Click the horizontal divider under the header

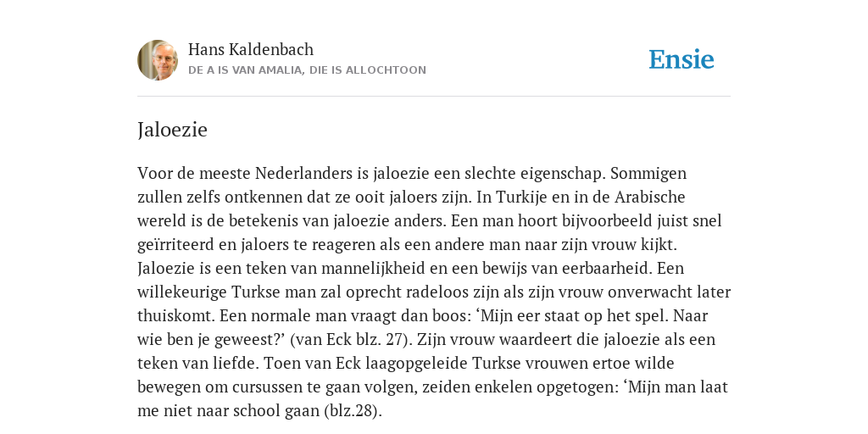pos(434,97)
